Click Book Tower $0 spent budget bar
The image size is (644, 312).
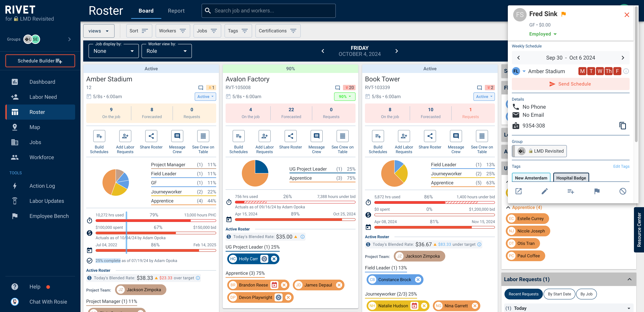click(435, 215)
